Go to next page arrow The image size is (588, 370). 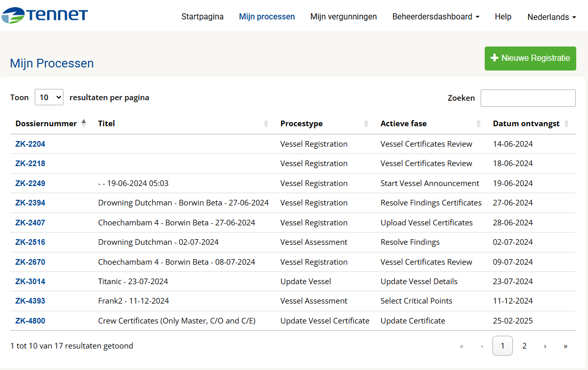(x=545, y=346)
